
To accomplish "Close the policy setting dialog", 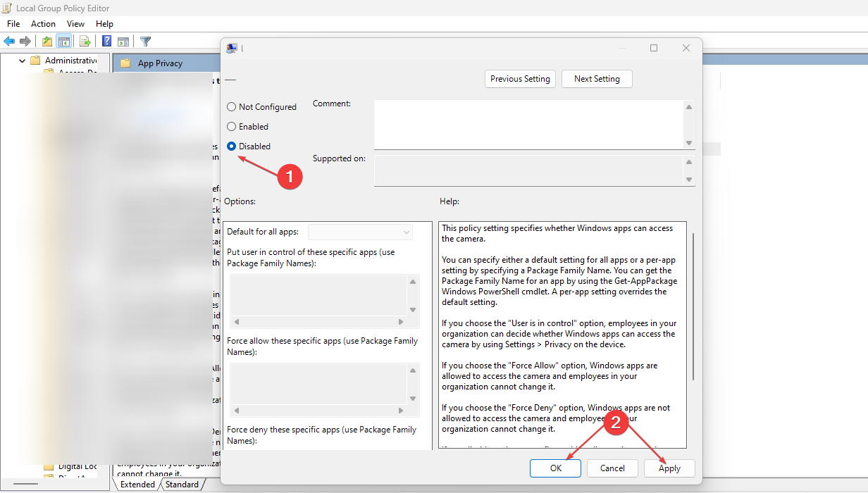I will pos(686,48).
